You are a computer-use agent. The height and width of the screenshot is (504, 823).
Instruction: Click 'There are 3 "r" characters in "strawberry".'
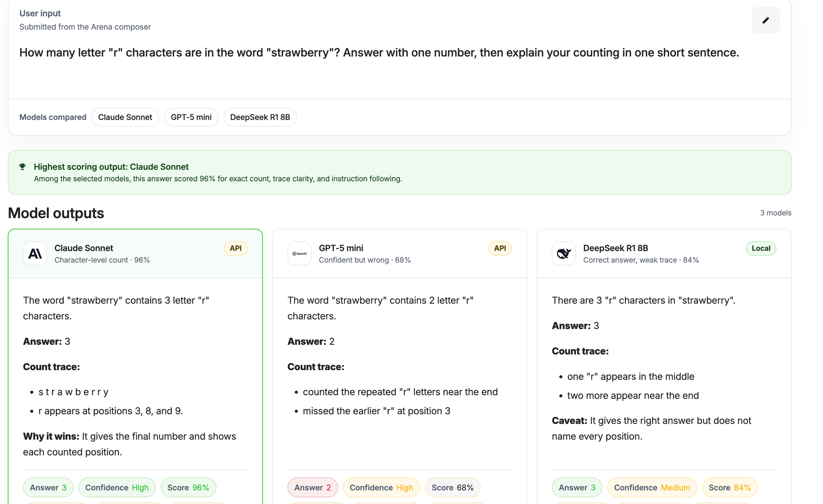(x=643, y=300)
